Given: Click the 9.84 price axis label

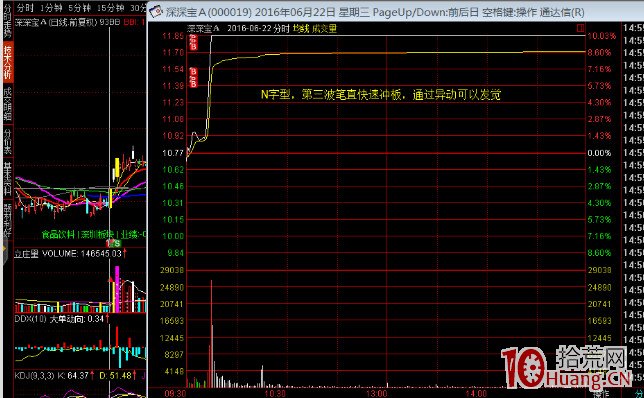Looking at the screenshot, I should (175, 253).
